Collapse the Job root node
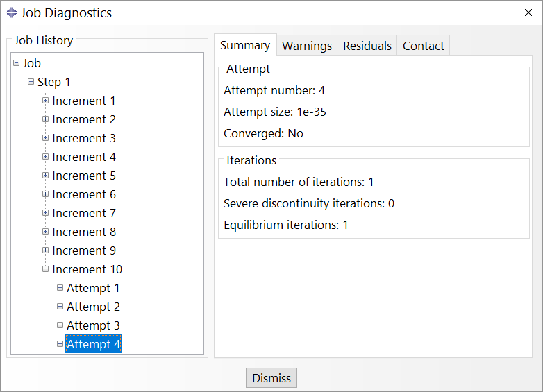 pos(16,63)
